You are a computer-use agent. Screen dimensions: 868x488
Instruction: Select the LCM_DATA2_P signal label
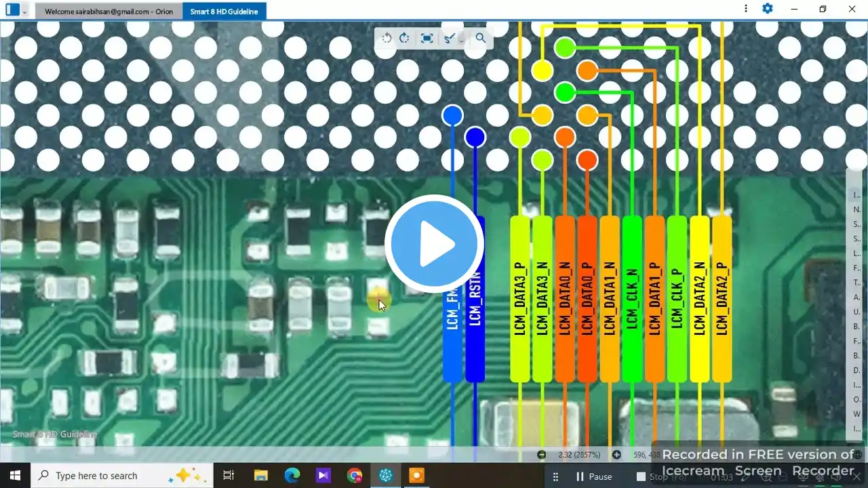[722, 299]
